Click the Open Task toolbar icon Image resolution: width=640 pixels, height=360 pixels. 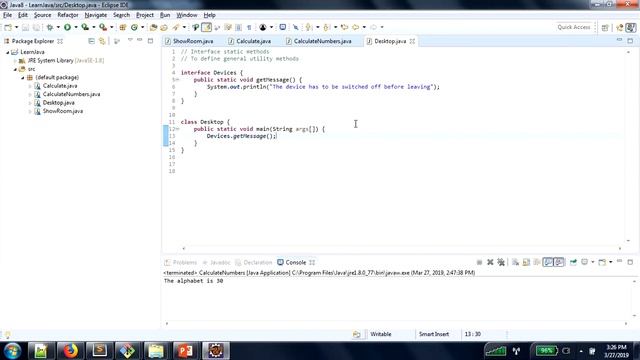tap(164, 27)
